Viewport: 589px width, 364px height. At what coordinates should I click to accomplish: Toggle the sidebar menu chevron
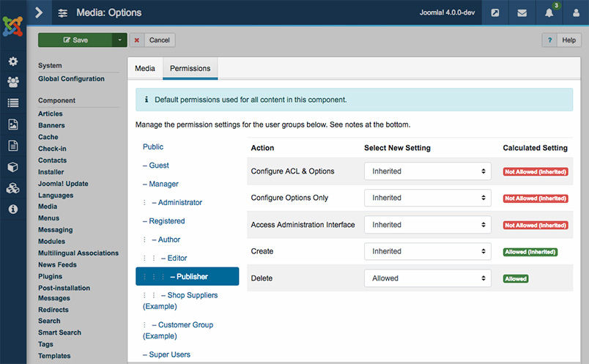click(39, 12)
